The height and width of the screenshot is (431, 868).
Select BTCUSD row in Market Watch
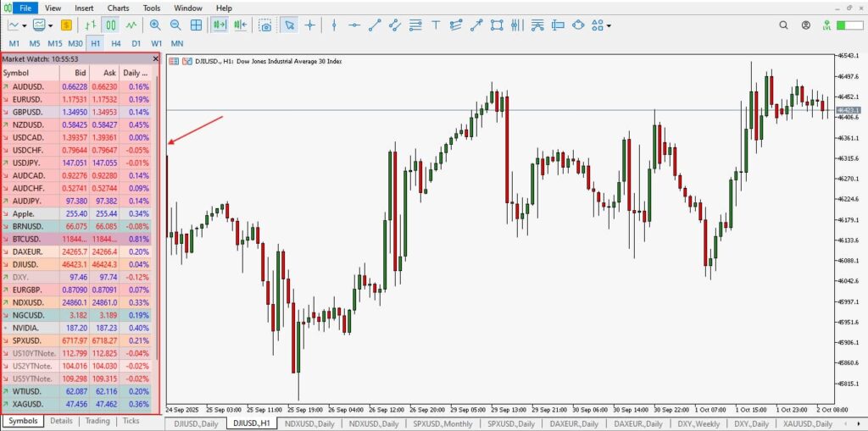80,239
